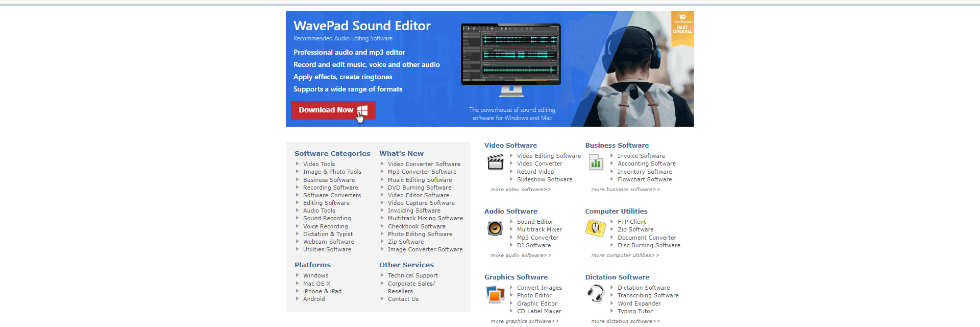Select the iPhone & iPad platform link
Viewport: 980px width, 327px height.
pyautogui.click(x=322, y=291)
